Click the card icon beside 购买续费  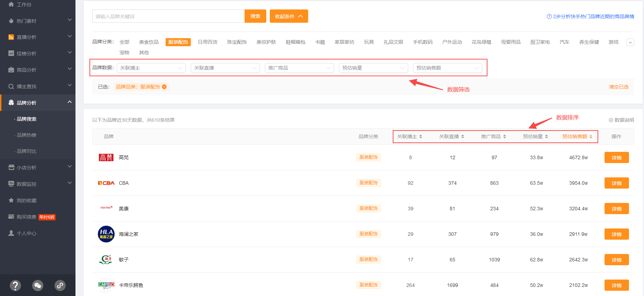[x=11, y=217]
